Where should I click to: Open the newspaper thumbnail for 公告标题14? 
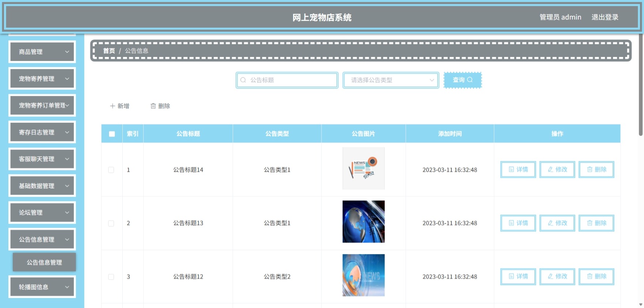[x=363, y=168]
